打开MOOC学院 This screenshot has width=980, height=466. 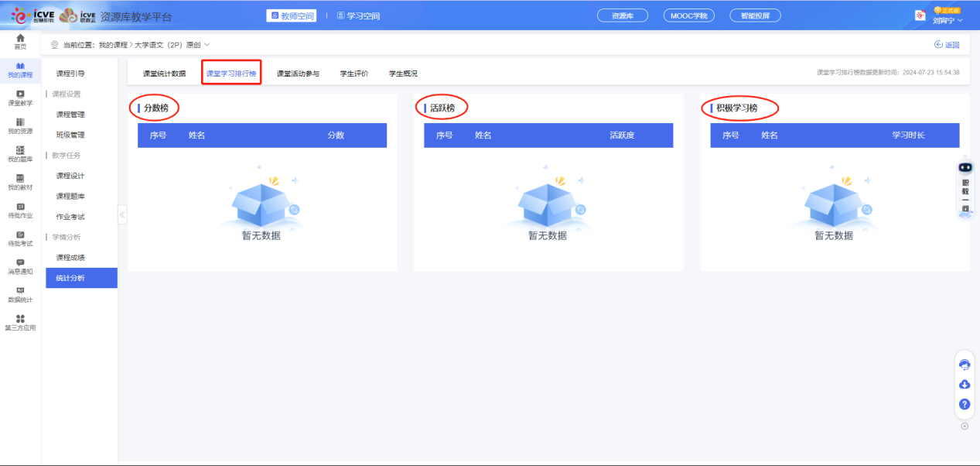coord(688,15)
